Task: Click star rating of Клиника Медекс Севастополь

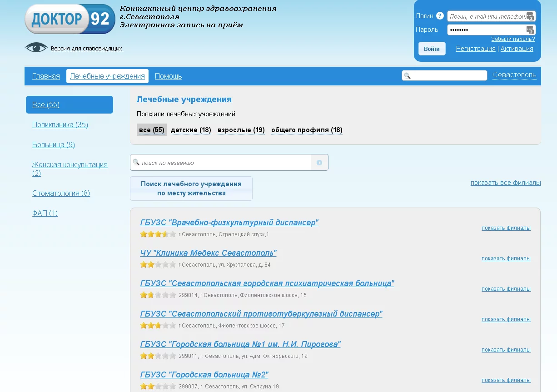Action: coord(158,265)
